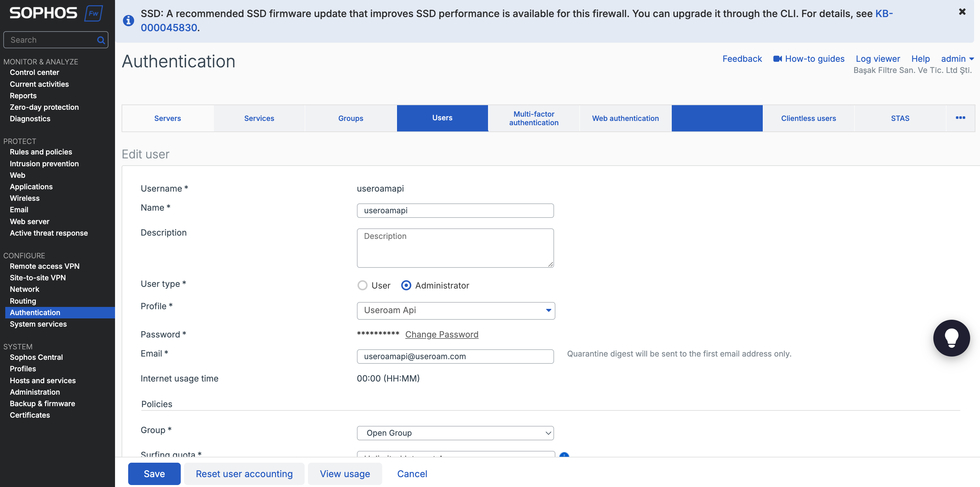Click the search magnifier icon in sidebar
Screen dimensions: 980x487
[101, 40]
